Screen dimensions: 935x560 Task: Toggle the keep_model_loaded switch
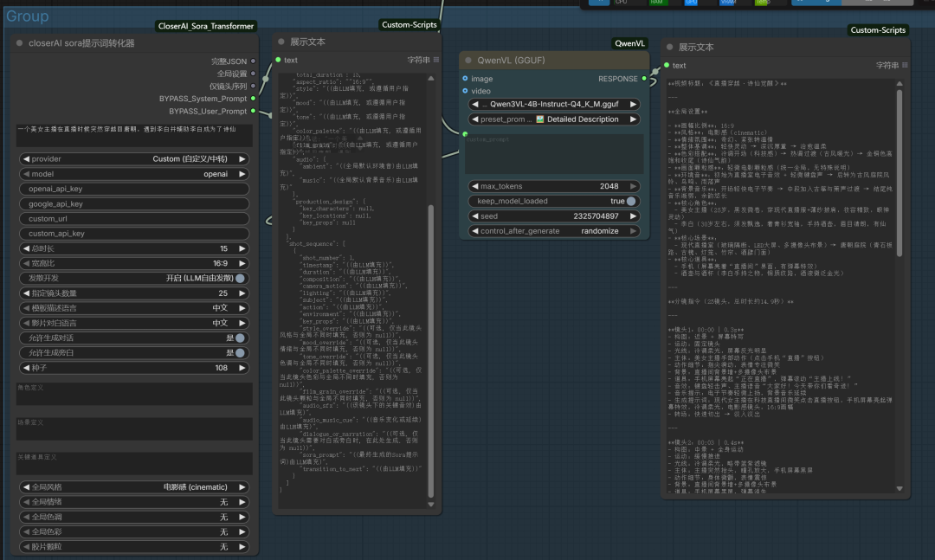click(x=631, y=201)
